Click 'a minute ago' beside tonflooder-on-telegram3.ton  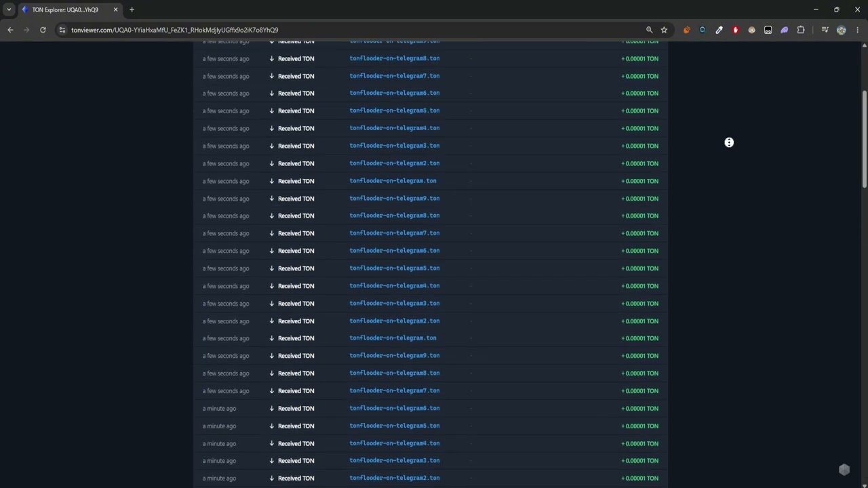coord(219,461)
